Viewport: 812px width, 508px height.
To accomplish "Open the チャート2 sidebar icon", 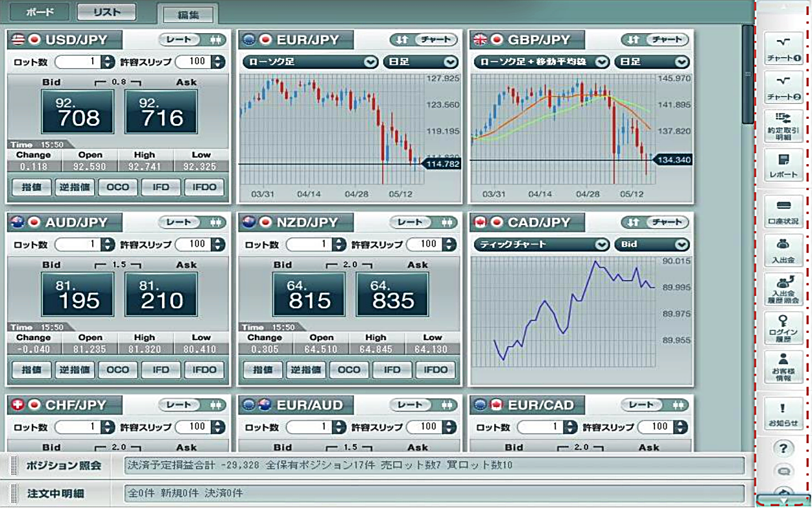I will [783, 86].
